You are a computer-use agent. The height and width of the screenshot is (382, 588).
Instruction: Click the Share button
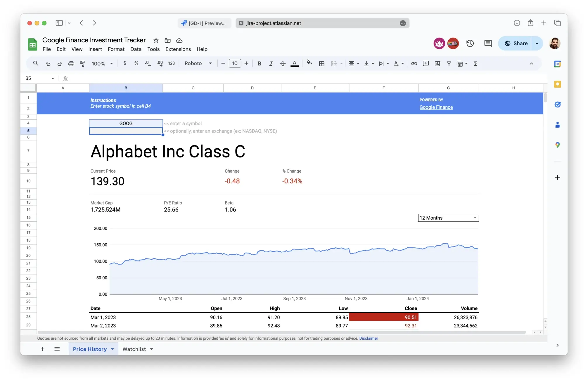pos(516,43)
